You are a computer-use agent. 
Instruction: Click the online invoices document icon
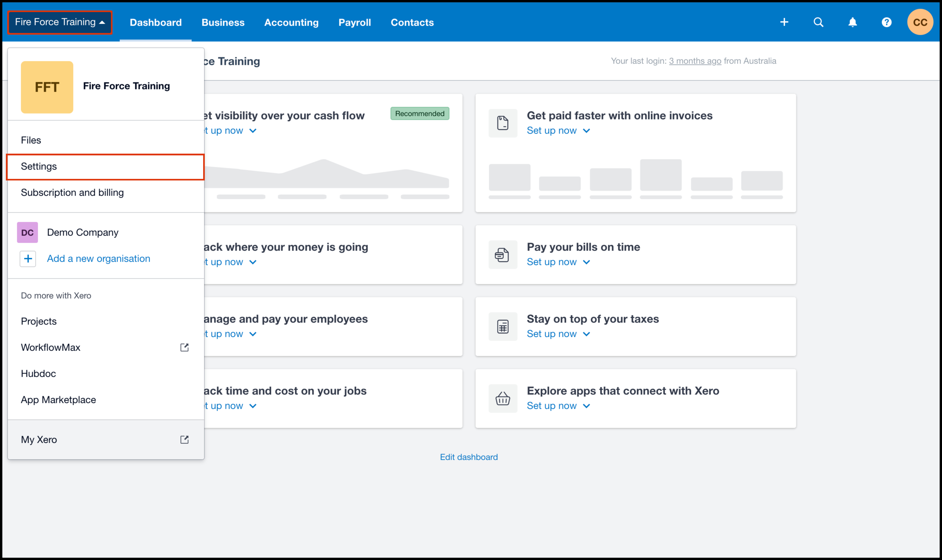click(x=502, y=123)
